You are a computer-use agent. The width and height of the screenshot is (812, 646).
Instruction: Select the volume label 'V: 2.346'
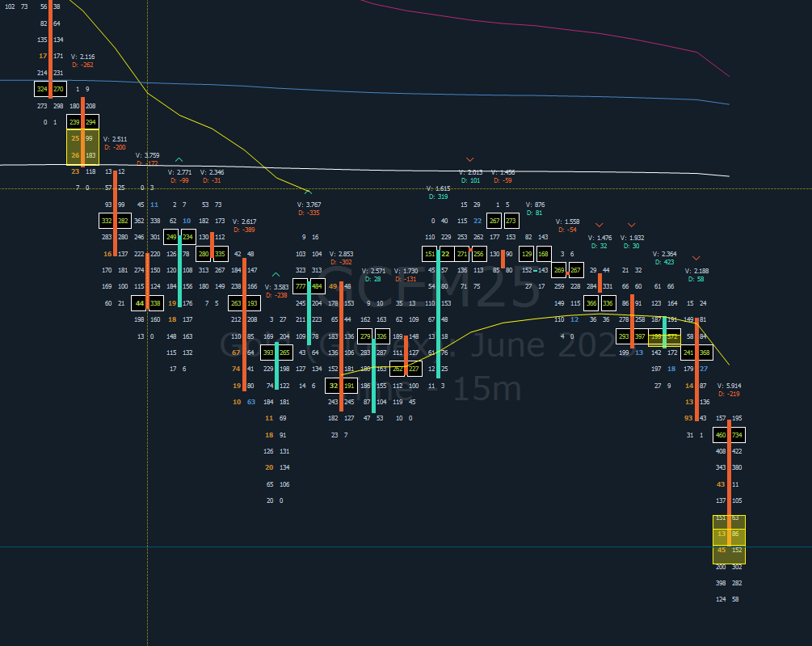(212, 172)
